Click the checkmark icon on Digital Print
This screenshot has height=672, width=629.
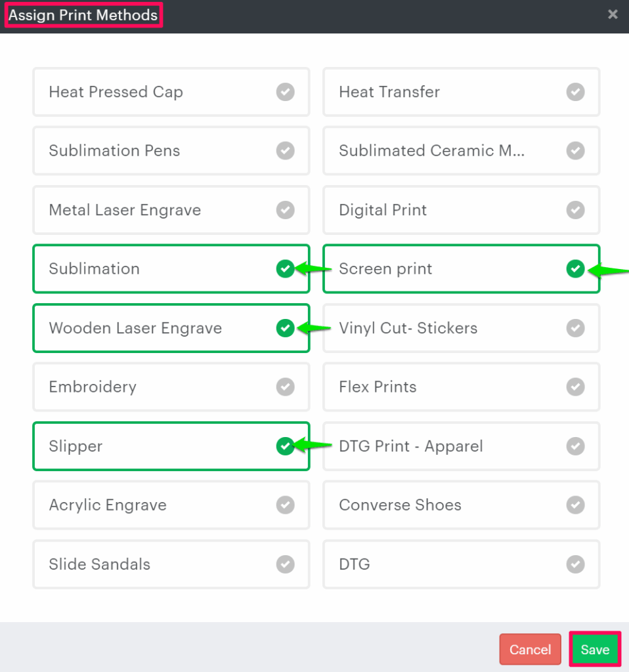click(x=575, y=210)
